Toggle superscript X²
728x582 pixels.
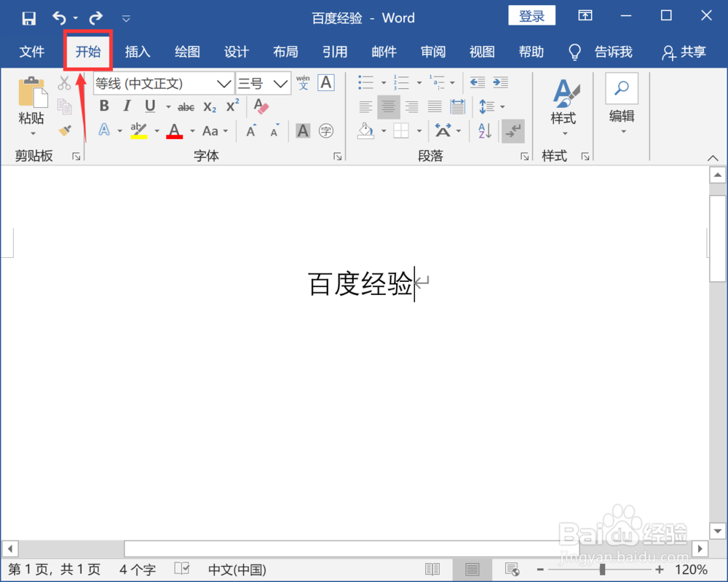coord(233,106)
